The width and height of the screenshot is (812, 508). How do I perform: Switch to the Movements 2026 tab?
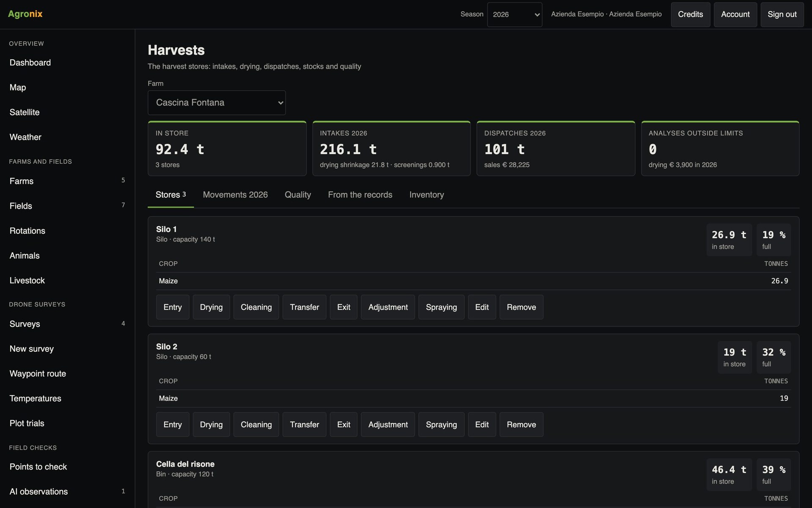click(x=235, y=195)
